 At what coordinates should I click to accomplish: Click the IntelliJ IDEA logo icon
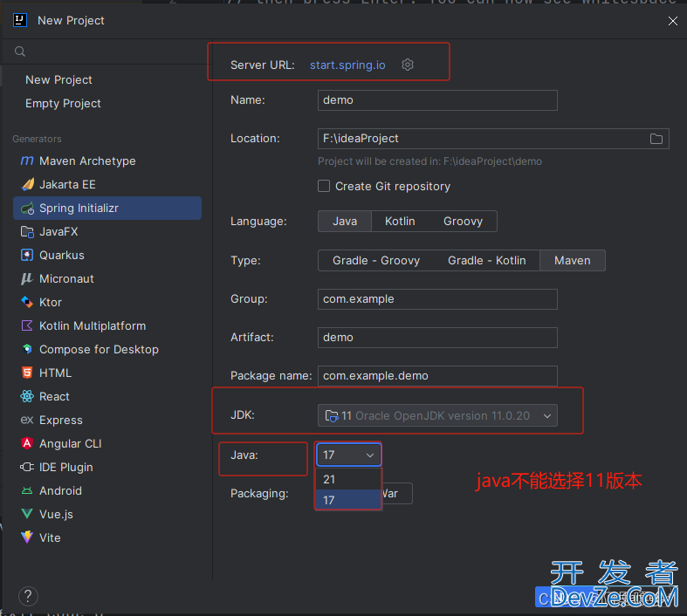[x=20, y=20]
